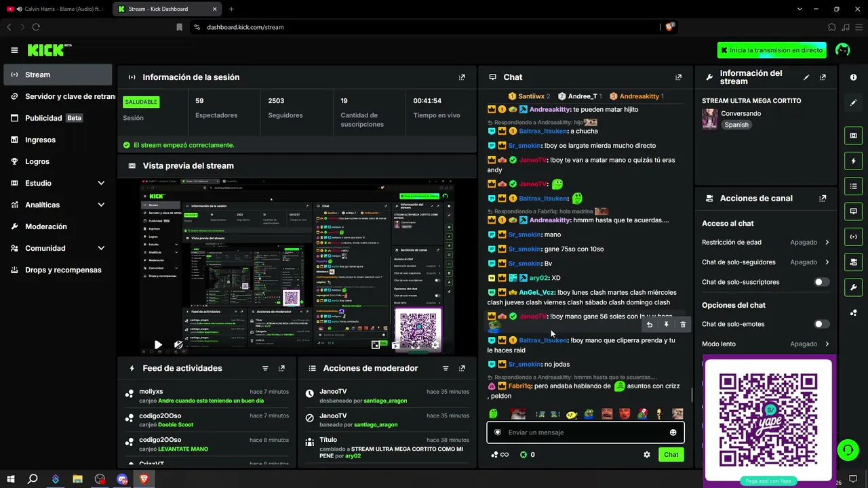Pop out the Acciones de canal panel
This screenshot has height=488, width=868.
(823, 199)
